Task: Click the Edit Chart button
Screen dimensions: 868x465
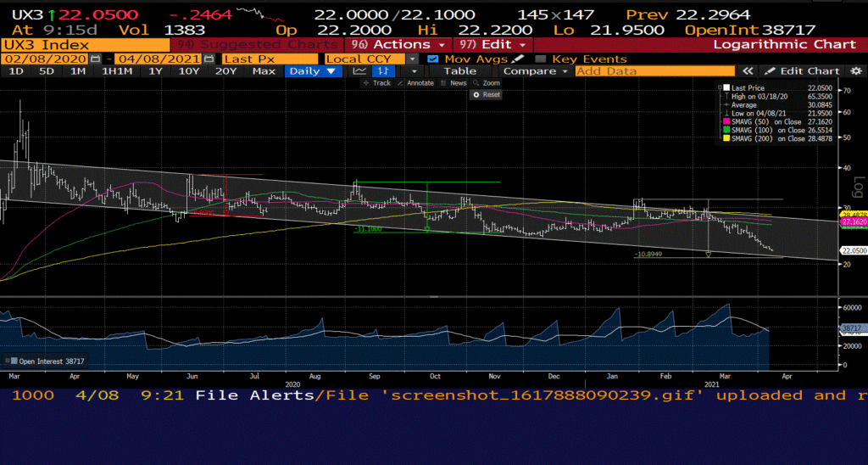Action: (804, 71)
